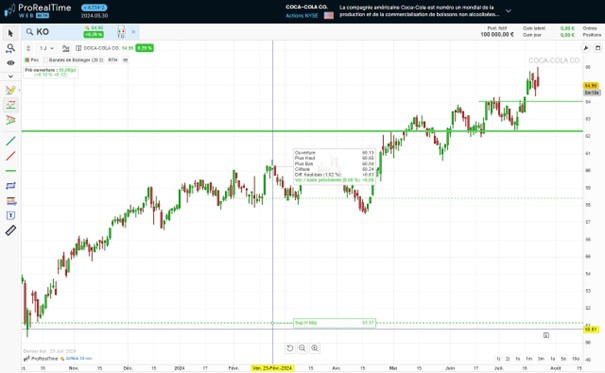Select the ruler measuring tool
Image resolution: width=605 pixels, height=373 pixels.
pos(10,230)
